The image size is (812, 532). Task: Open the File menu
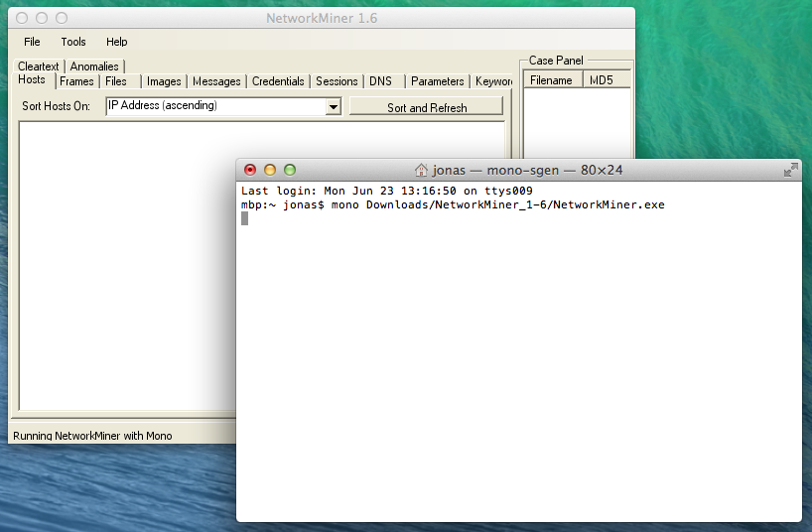pos(32,42)
